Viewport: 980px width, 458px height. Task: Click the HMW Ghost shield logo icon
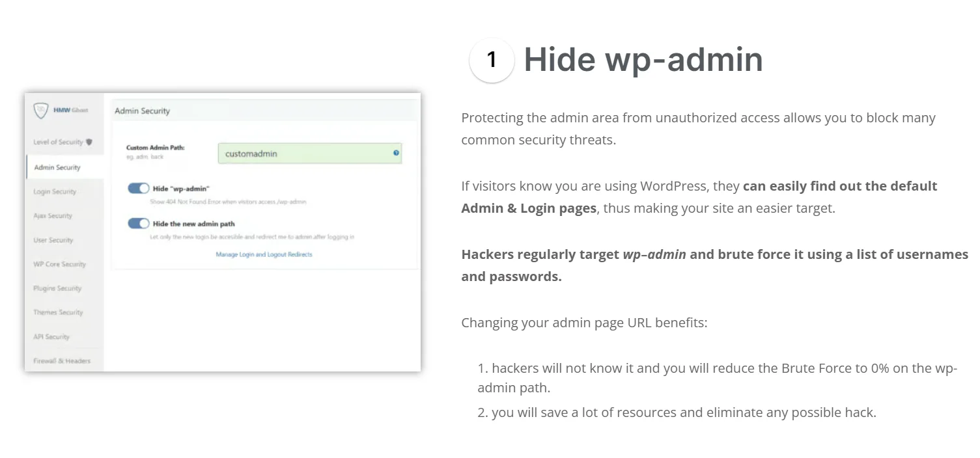point(41,111)
